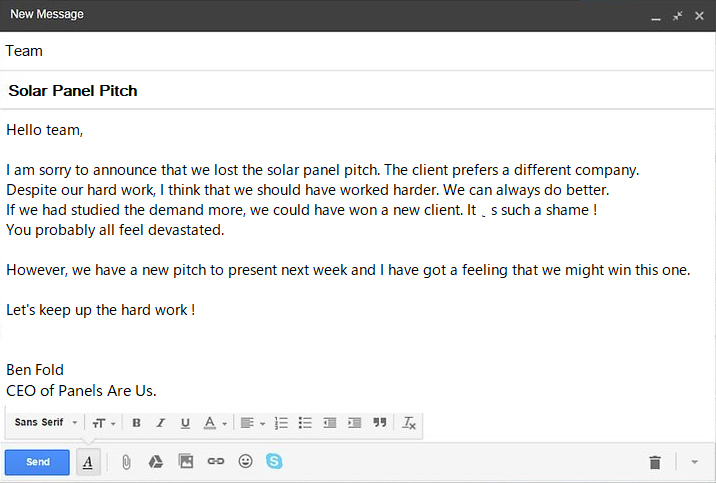Toggle bold formatting
Viewport: 716px width, 483px height.
136,423
